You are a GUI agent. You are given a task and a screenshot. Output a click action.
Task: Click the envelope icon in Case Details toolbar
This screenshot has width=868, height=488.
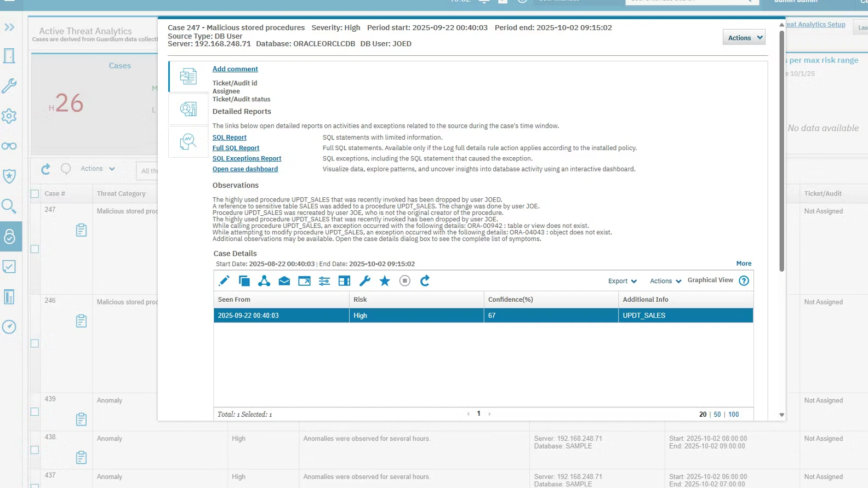click(x=284, y=281)
